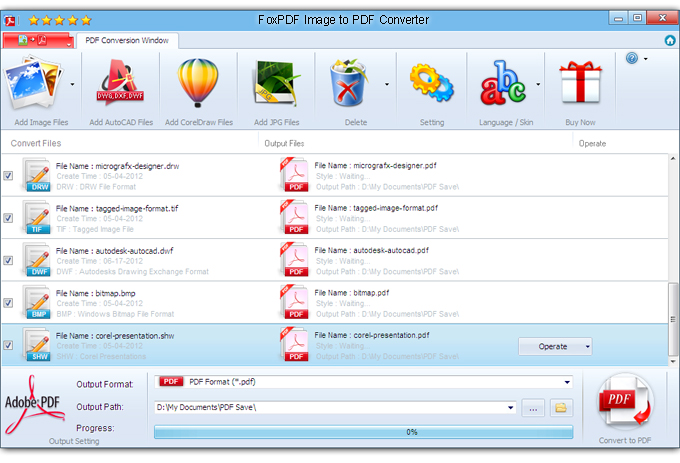The image size is (680, 463).
Task: Click the browse ellipsis button for output path
Action: [533, 408]
